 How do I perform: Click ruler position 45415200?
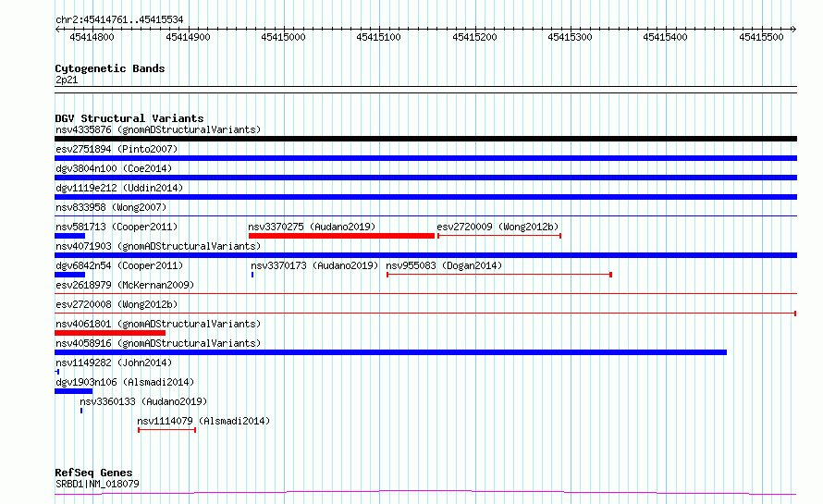point(474,37)
